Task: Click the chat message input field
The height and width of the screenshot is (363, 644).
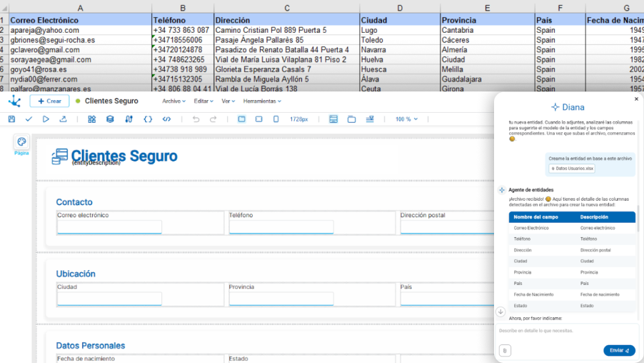Action: coord(565,332)
